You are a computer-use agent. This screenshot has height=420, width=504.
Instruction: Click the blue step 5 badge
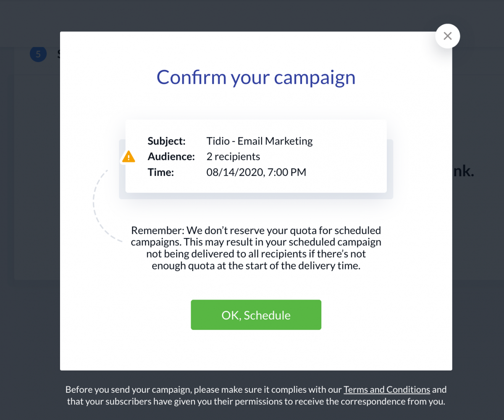[38, 54]
